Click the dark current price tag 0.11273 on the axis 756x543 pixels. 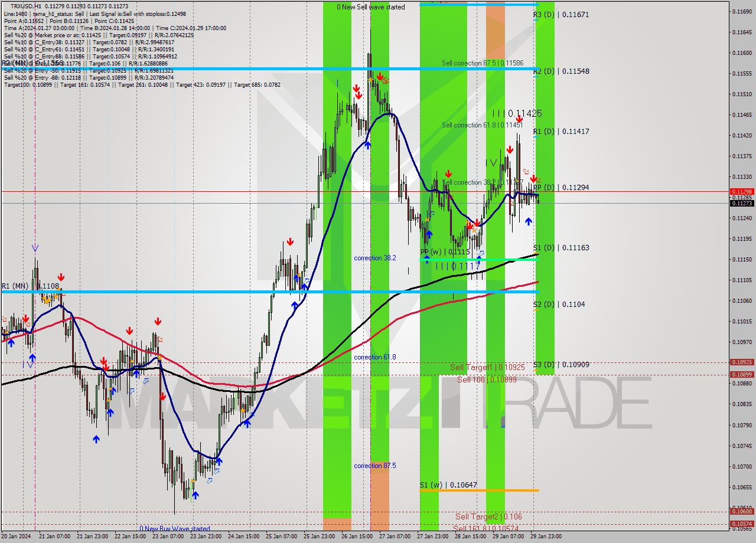click(x=742, y=203)
